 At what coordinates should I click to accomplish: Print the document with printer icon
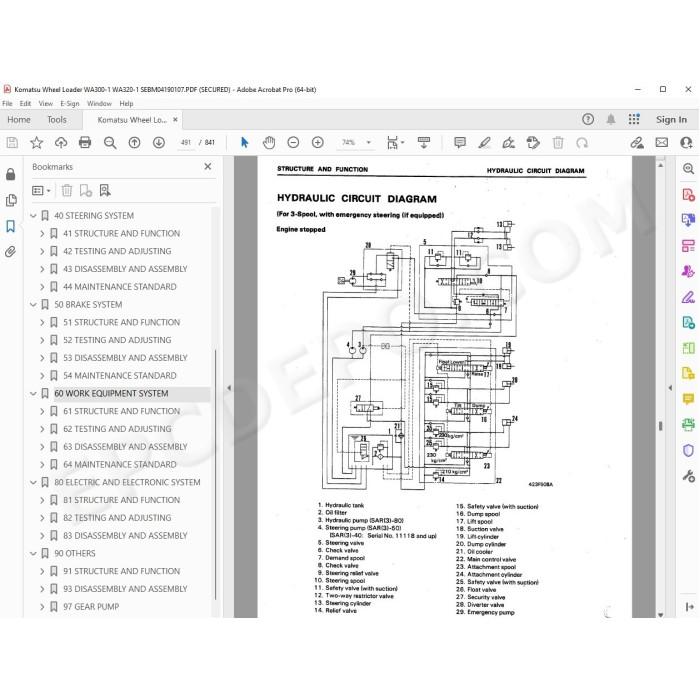(85, 143)
